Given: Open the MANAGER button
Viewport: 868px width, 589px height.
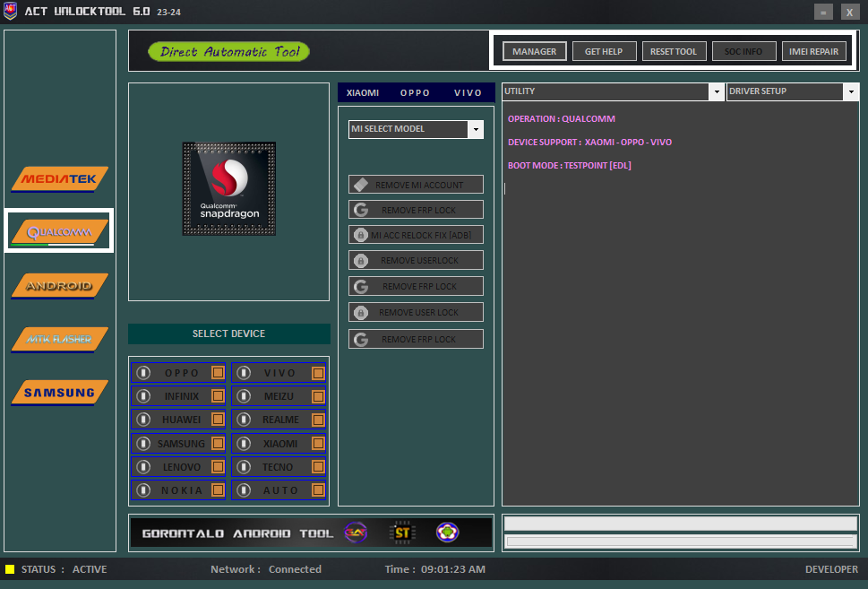Looking at the screenshot, I should coord(534,51).
